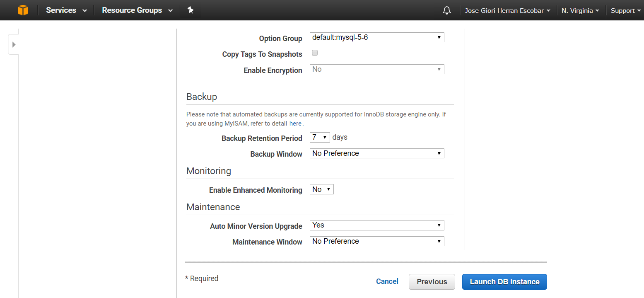Click the Monitoring section heading
The image size is (644, 298).
coord(209,171)
